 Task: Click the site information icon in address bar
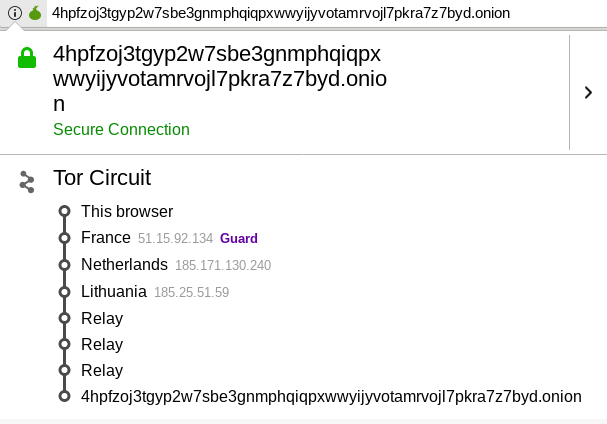(15, 13)
